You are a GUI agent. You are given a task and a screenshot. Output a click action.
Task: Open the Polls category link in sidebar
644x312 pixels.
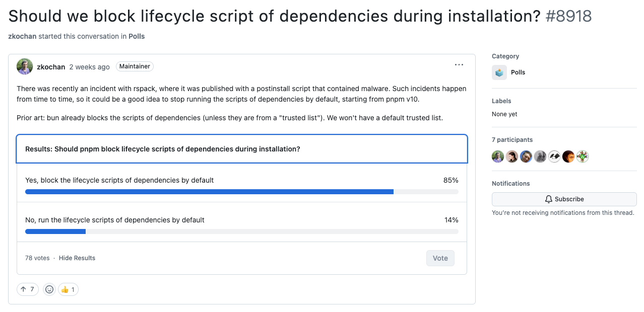(518, 72)
